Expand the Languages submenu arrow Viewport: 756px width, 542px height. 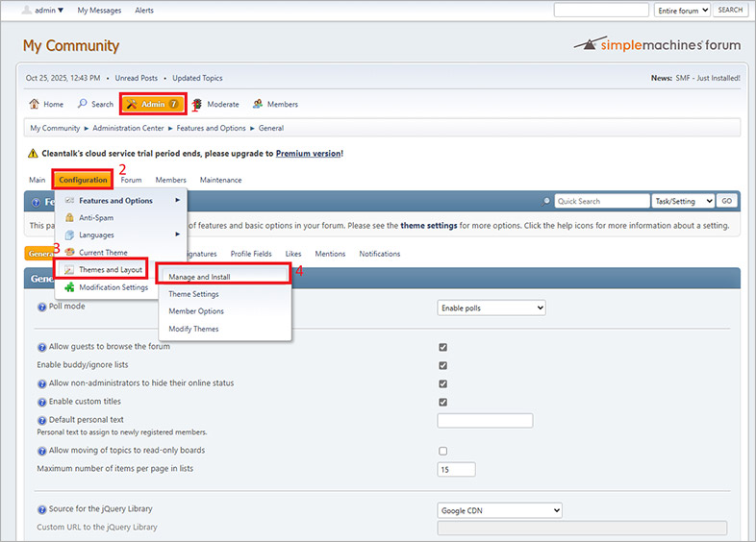177,234
